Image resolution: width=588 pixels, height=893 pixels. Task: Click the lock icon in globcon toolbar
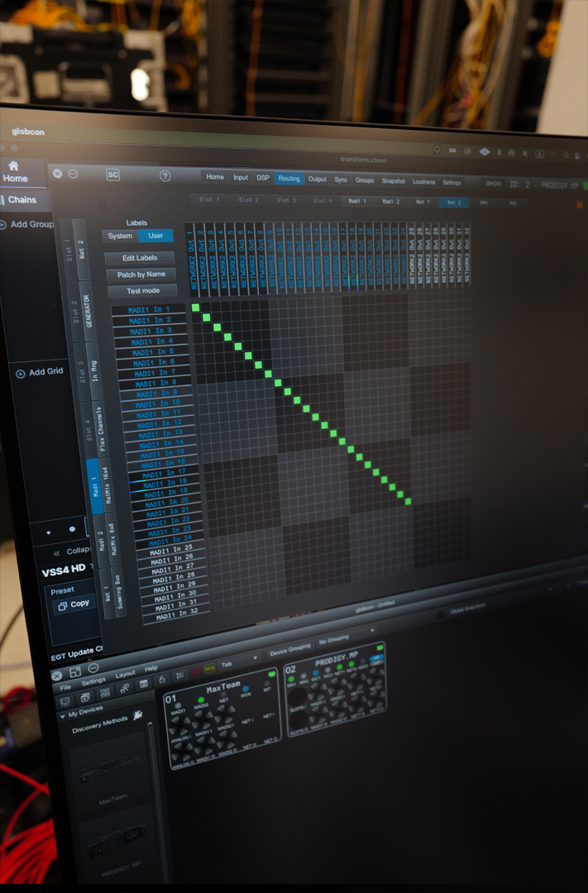coord(164,680)
